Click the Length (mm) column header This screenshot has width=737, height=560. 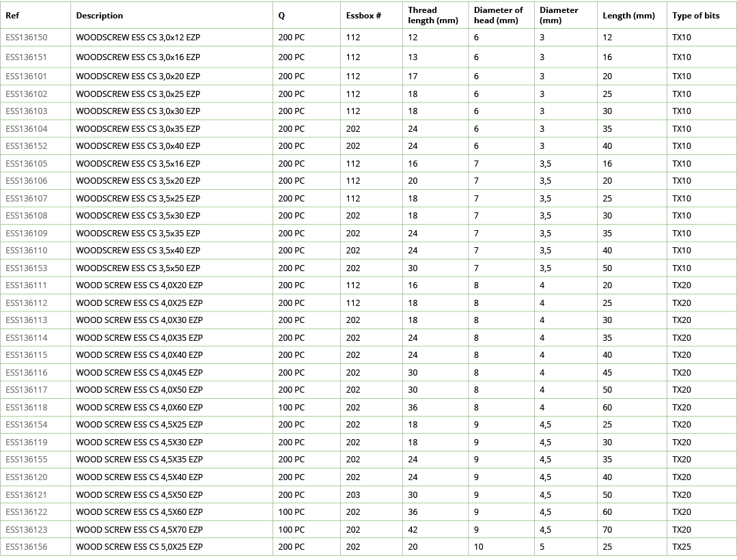pyautogui.click(x=623, y=15)
